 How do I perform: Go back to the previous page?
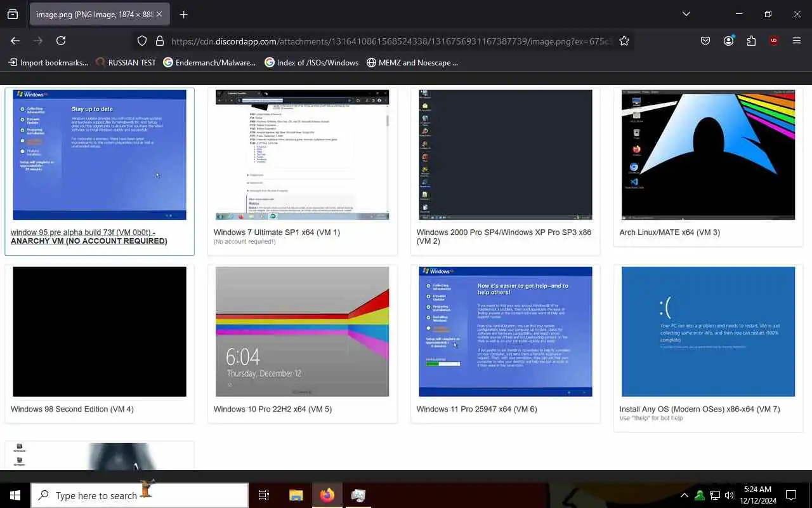(15, 41)
